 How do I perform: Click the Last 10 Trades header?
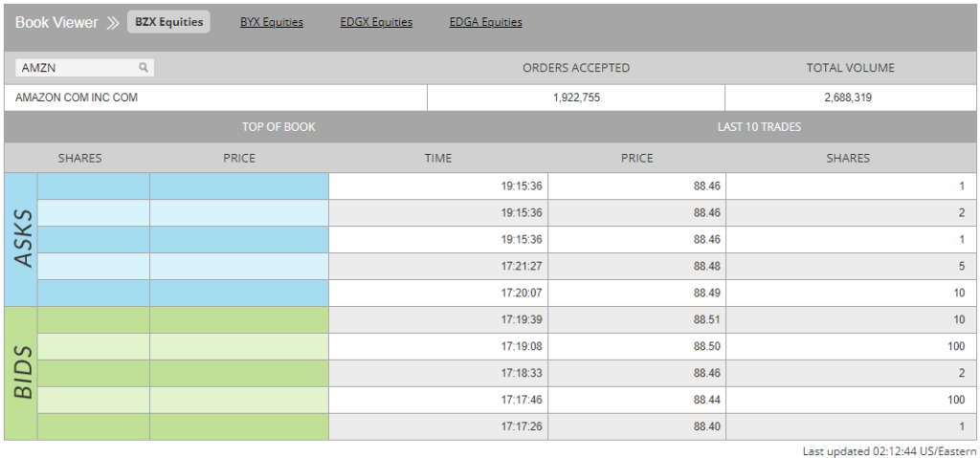pos(759,127)
